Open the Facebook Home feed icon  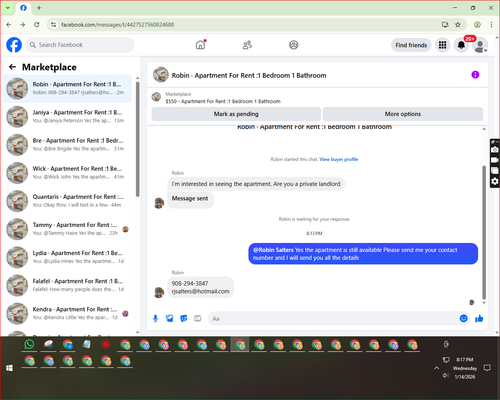[200, 45]
